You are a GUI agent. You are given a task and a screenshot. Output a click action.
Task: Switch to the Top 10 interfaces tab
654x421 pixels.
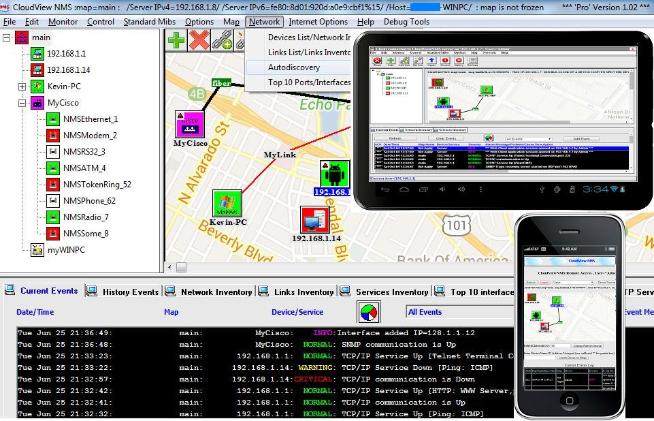click(x=474, y=292)
